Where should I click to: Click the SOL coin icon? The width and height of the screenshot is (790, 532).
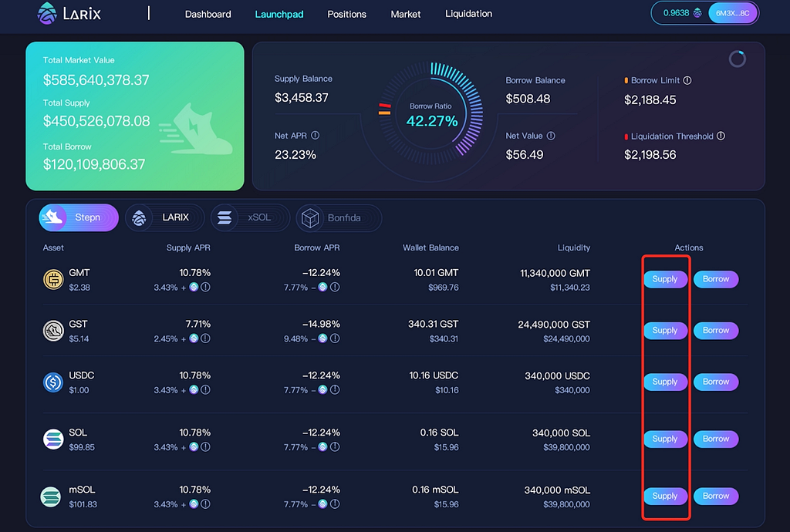53,439
